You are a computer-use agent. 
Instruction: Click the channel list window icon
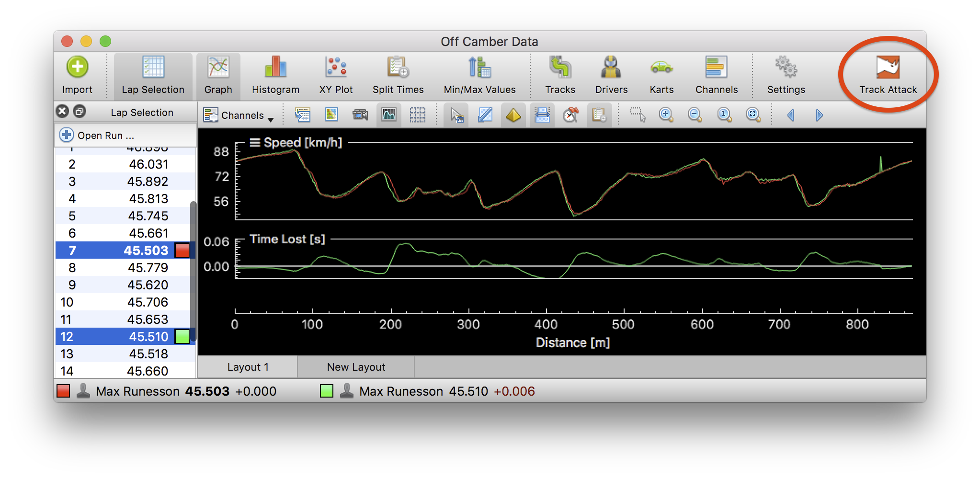click(x=303, y=115)
